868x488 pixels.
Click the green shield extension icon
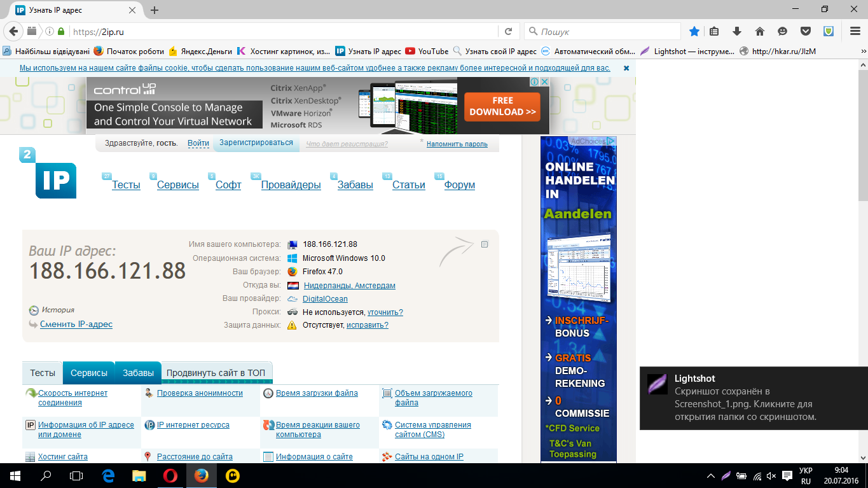click(x=829, y=31)
